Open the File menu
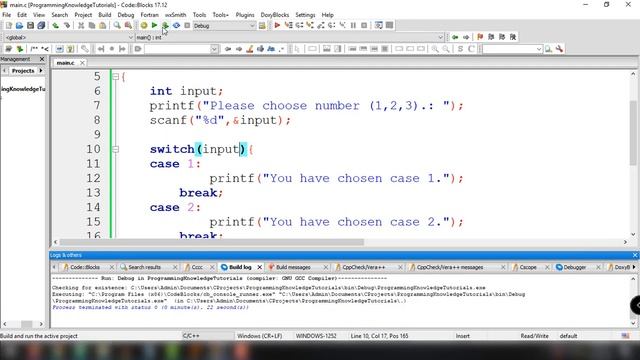 [x=7, y=15]
